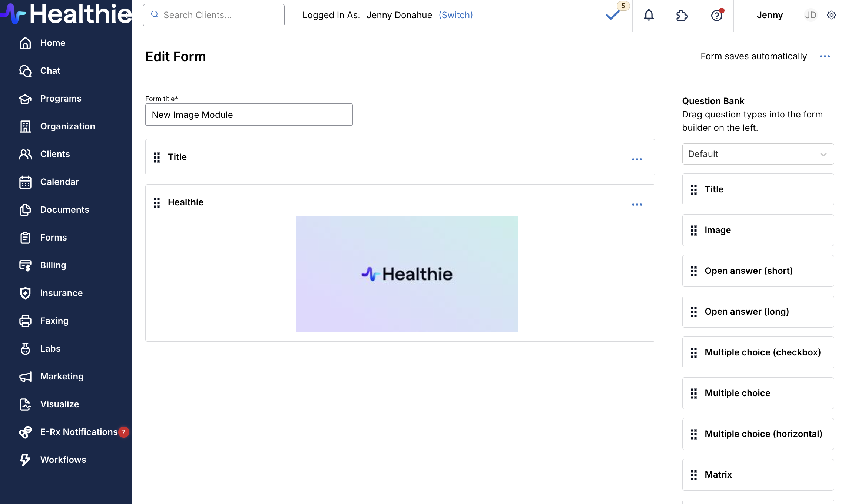This screenshot has height=504, width=845.
Task: Navigate to E-Rx Notifications
Action: point(79,432)
